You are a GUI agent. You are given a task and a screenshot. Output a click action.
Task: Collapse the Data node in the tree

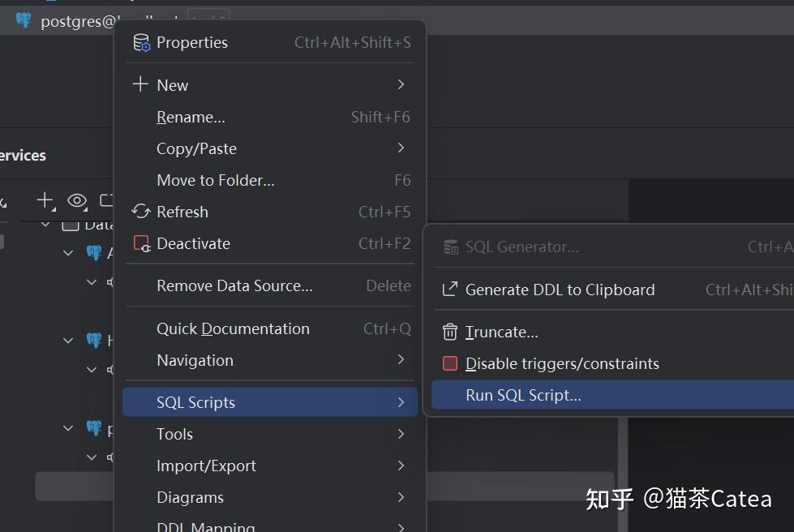coord(45,225)
